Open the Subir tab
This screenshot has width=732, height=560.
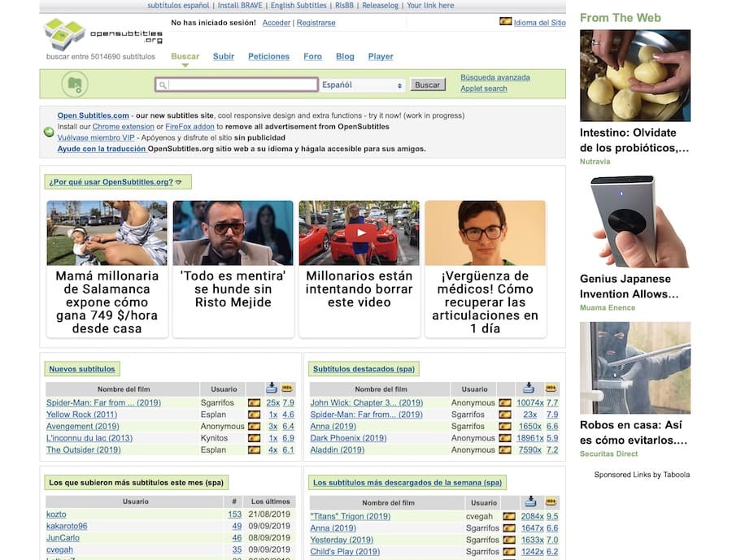(224, 57)
